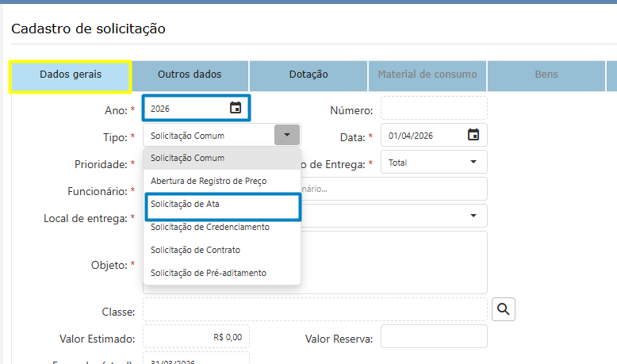
Task: Collapse the Tipo dropdown arrow
Action: click(x=286, y=135)
